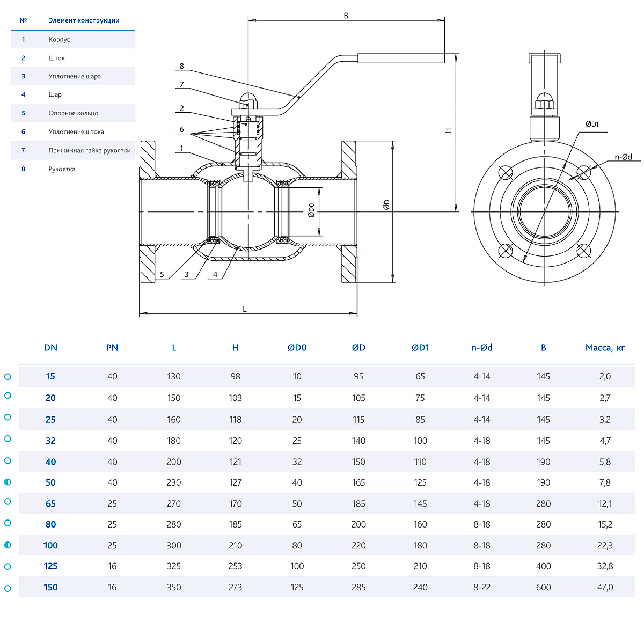Viewport: 644px width, 644px height.
Task: Click the circle marker beside DN 150 row
Action: click(8, 588)
